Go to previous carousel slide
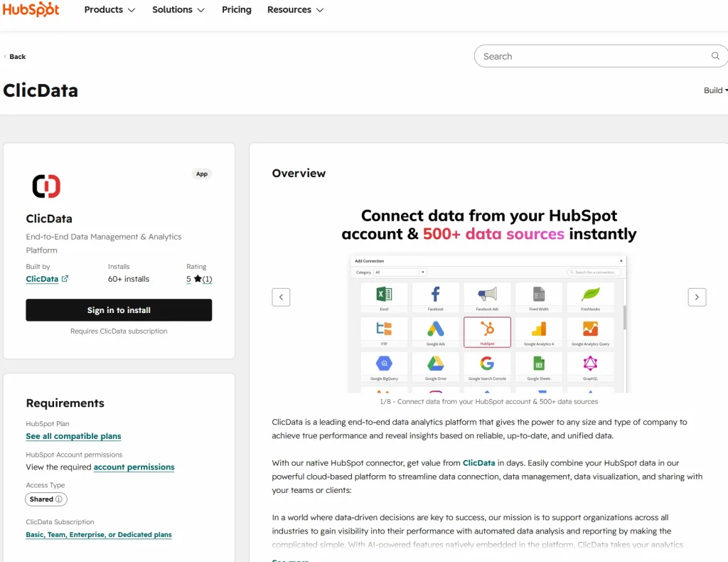Image resolution: width=728 pixels, height=562 pixels. [x=281, y=297]
